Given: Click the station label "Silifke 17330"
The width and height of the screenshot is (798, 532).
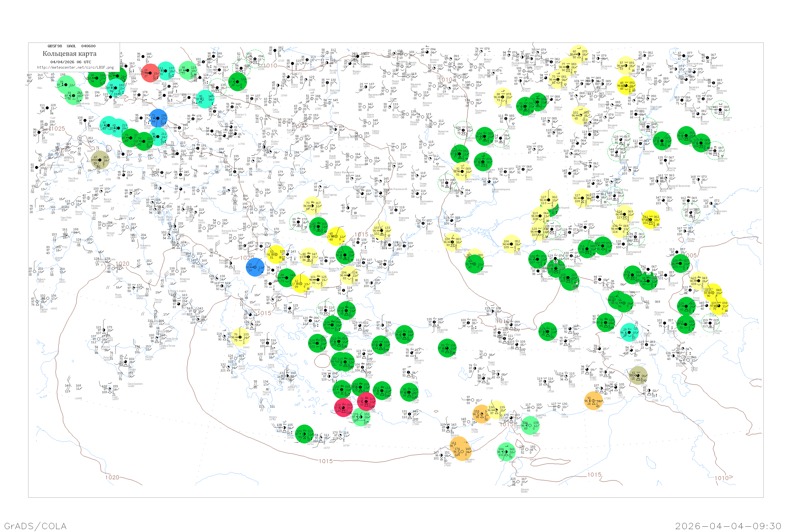Looking at the screenshot, I should pos(474,431).
